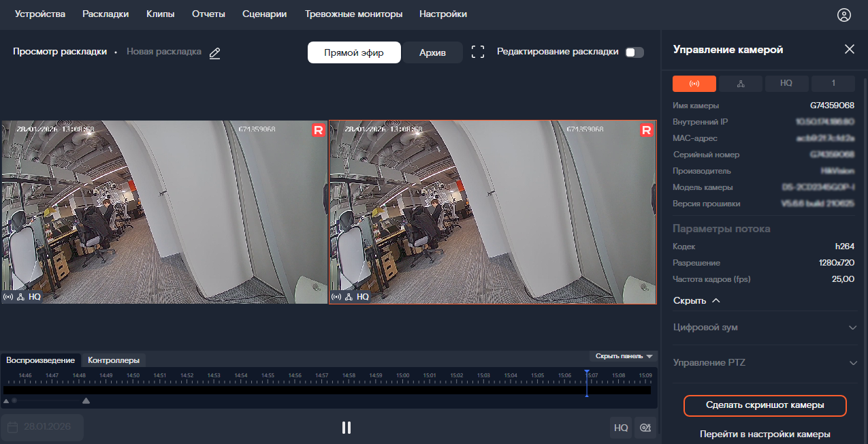Collapse the timeline with the hide panel dropdown
Viewport: 868px width, 444px height.
click(x=624, y=356)
